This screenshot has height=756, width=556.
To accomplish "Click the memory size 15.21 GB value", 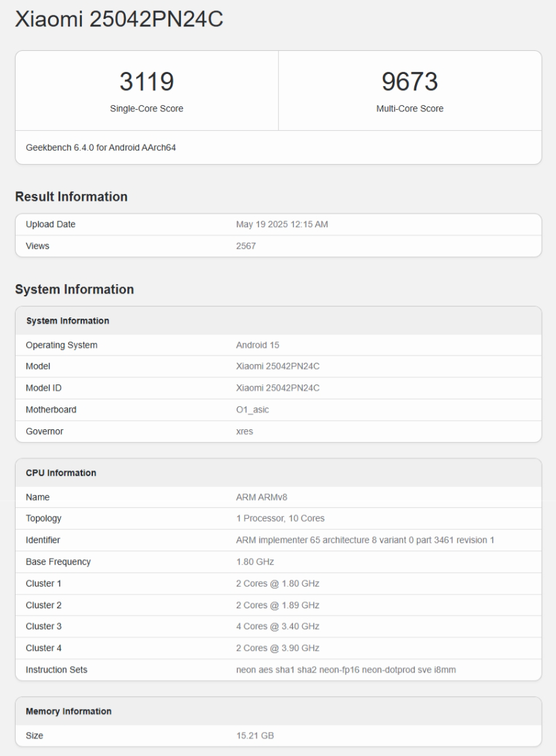I will (x=254, y=735).
